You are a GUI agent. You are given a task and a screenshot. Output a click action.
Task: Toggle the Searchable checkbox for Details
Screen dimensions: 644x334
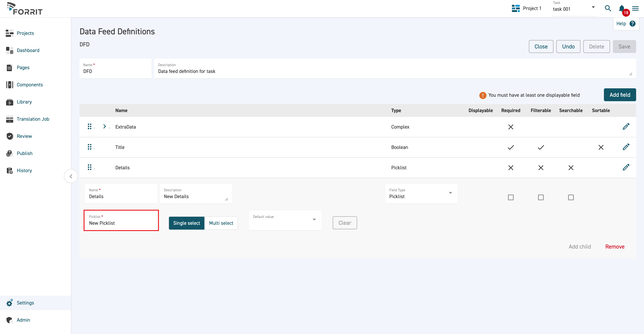click(571, 197)
